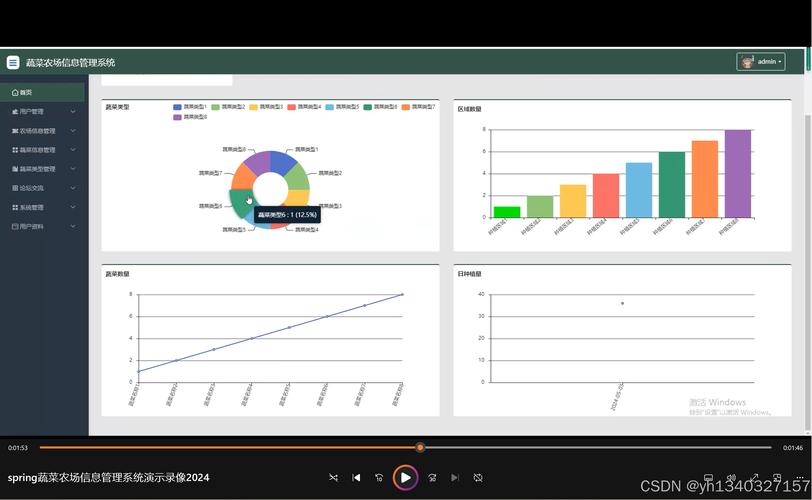
Task: Click the admin avatar image
Action: 747,62
